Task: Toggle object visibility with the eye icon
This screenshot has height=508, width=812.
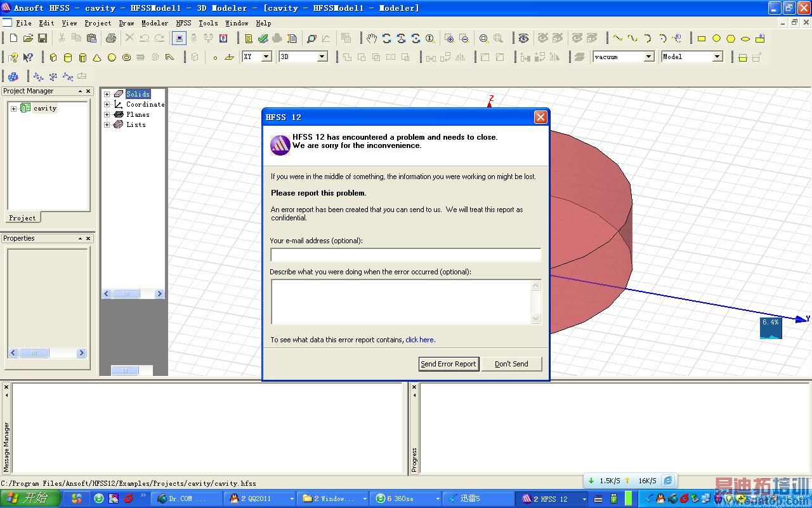Action: (x=523, y=39)
